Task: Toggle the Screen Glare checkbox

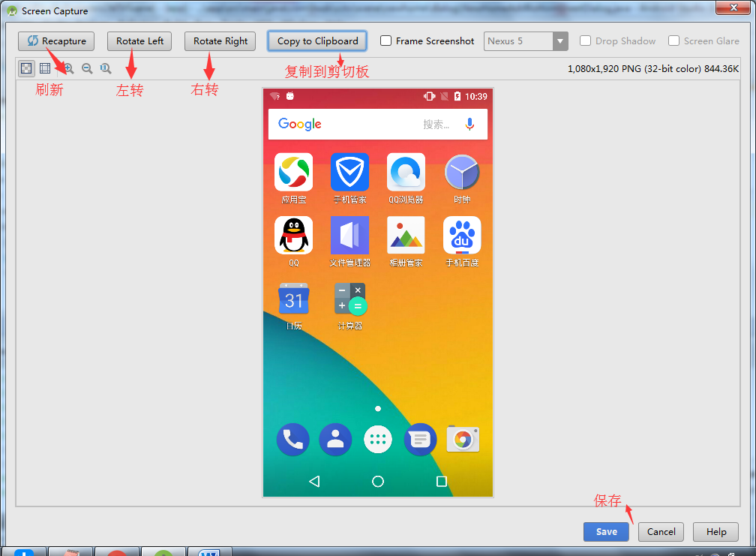Action: pyautogui.click(x=673, y=41)
